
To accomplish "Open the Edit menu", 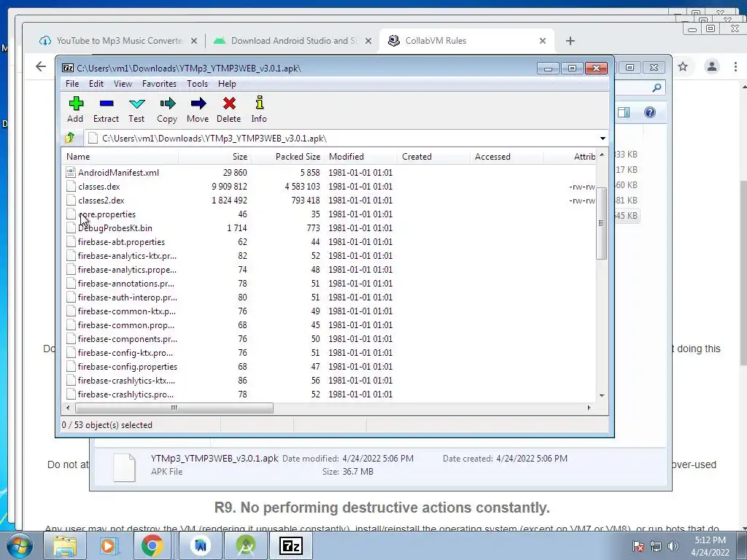I will coord(96,84).
